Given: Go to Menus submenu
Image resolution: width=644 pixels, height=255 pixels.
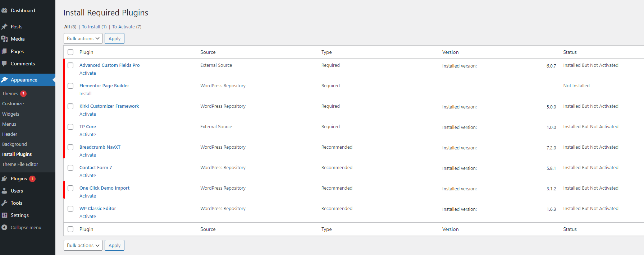Looking at the screenshot, I should (9, 124).
